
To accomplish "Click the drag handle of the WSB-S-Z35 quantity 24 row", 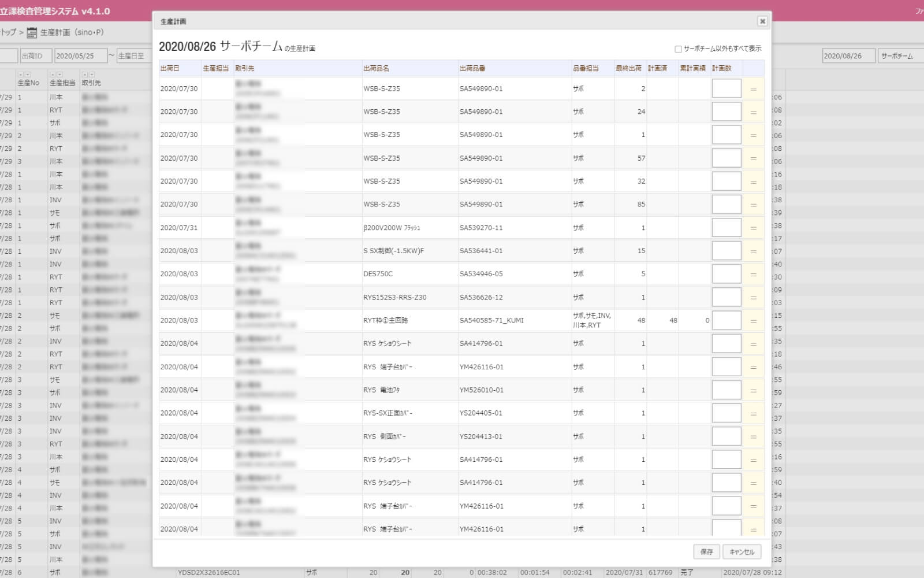I will point(753,112).
